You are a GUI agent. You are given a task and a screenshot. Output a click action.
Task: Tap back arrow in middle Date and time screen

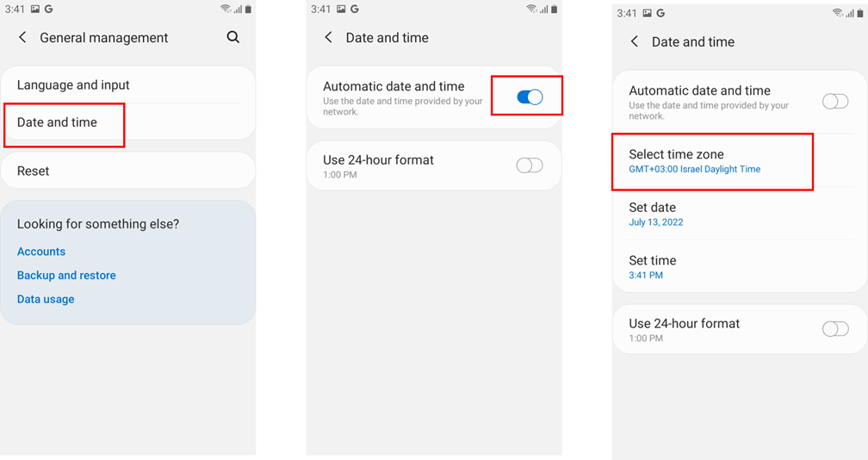(328, 38)
